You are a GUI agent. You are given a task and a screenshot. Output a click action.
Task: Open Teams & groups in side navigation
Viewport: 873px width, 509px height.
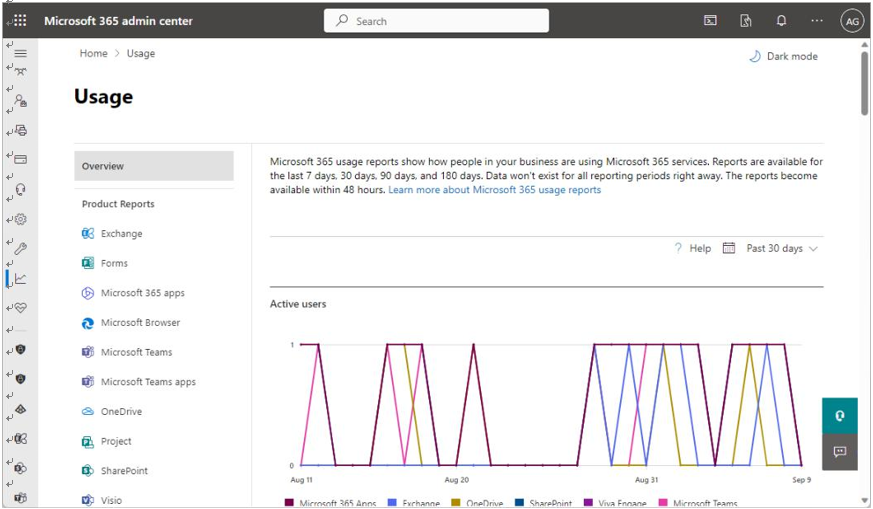click(x=21, y=71)
